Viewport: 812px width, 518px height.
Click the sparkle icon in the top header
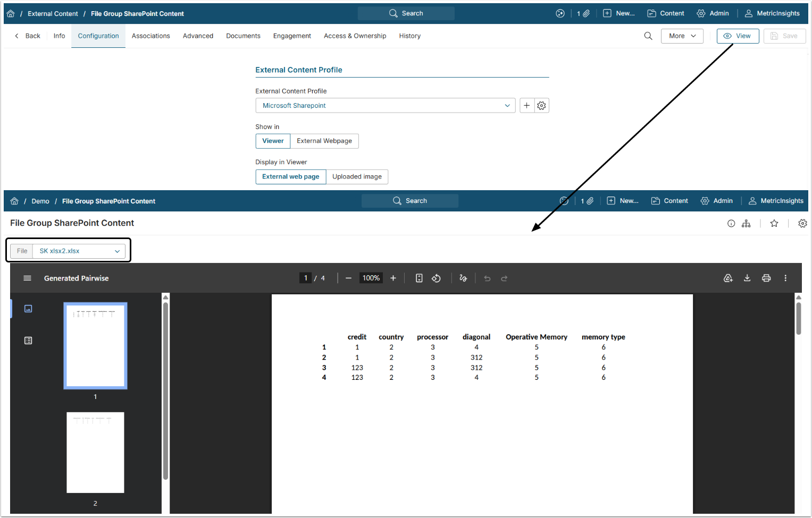(560, 14)
